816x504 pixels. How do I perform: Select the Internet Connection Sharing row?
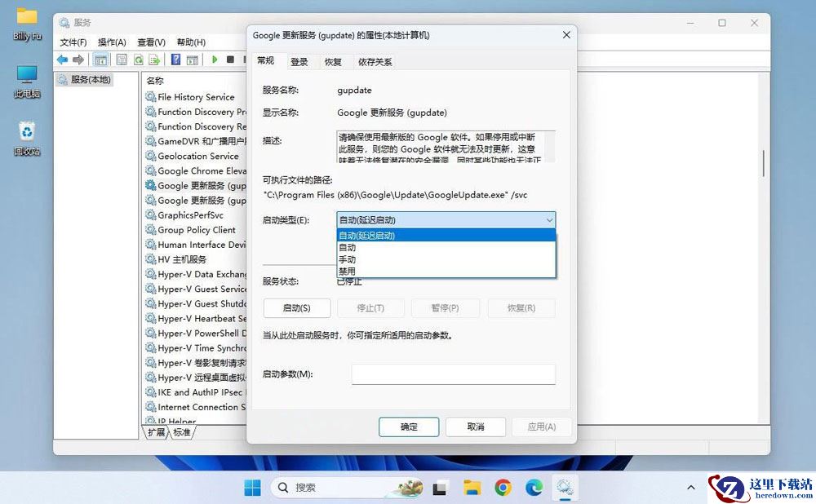(x=195, y=407)
